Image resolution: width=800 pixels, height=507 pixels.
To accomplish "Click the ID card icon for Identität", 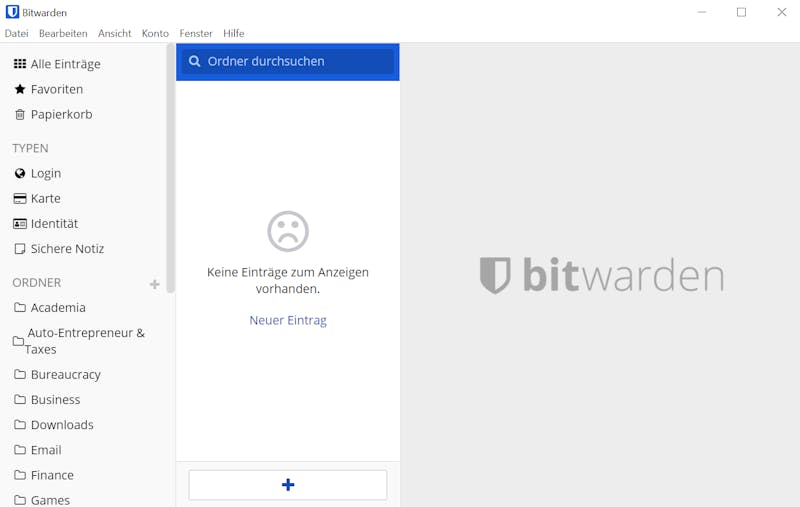I will click(20, 223).
